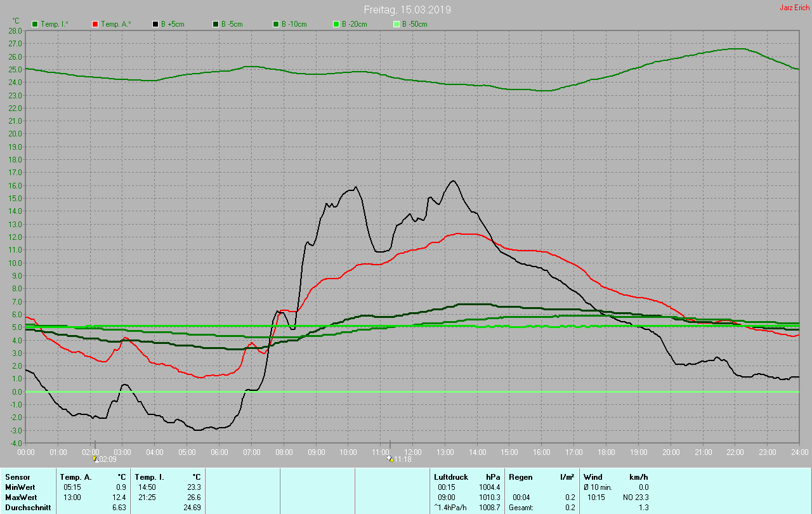This screenshot has width=812, height=514.
Task: Select the B -5cm legend swatch
Action: pyautogui.click(x=216, y=24)
